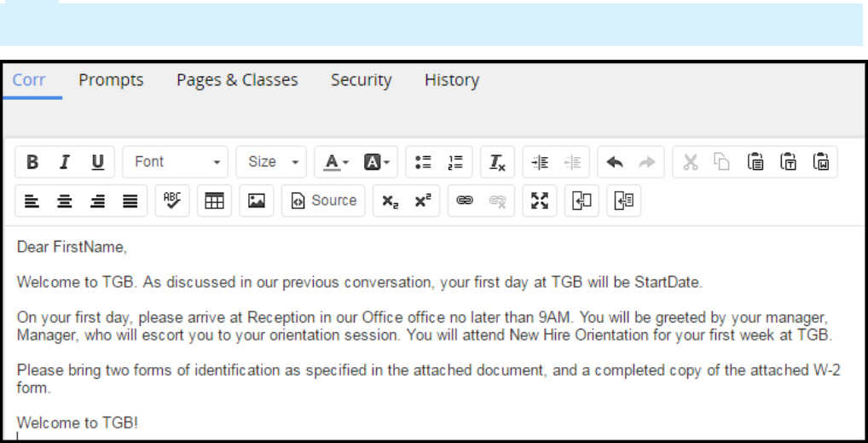This screenshot has height=443, width=868.
Task: Insert a numbered list
Action: (456, 161)
